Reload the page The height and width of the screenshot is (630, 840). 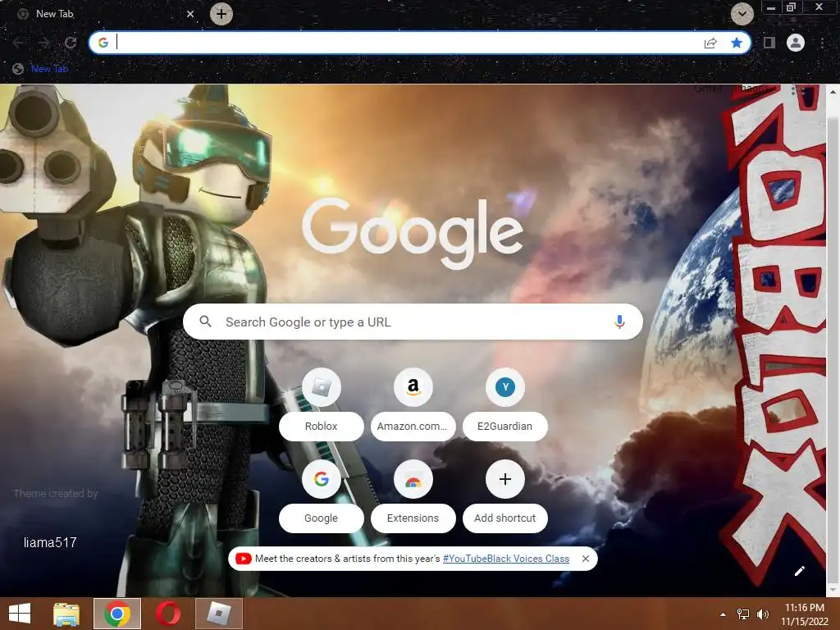click(x=71, y=43)
